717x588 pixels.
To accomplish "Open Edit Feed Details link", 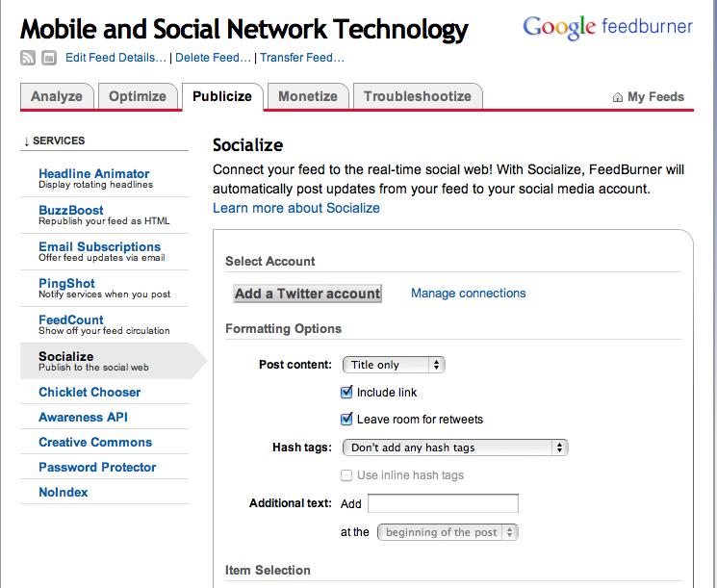I will 116,58.
